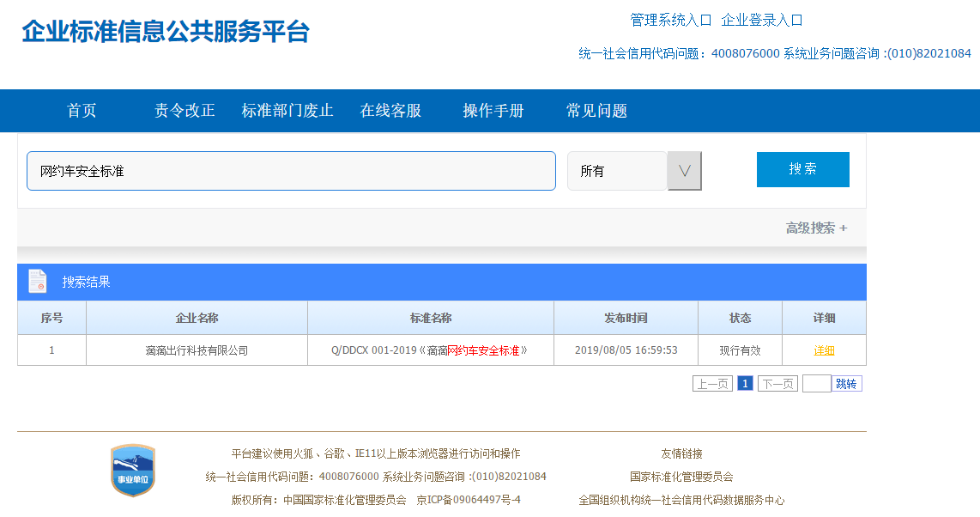The width and height of the screenshot is (980, 517).
Task: Click the 网约车安全标准 search input field
Action: pyautogui.click(x=291, y=171)
